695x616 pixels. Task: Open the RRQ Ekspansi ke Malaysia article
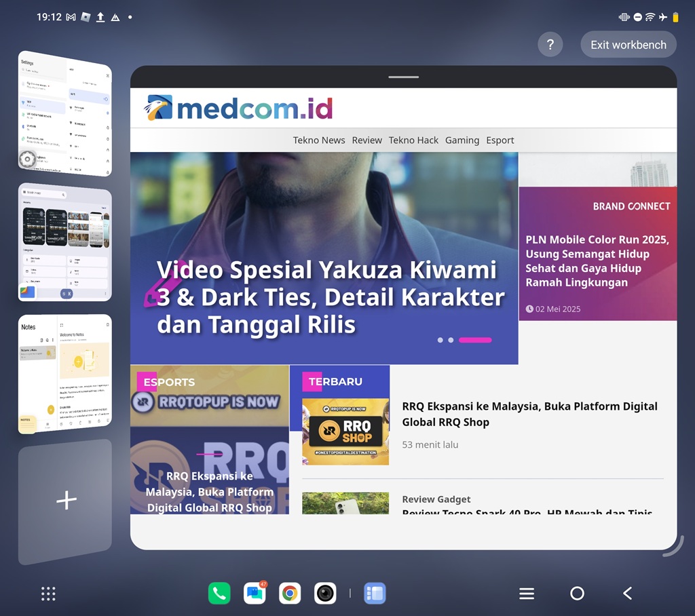pos(528,414)
